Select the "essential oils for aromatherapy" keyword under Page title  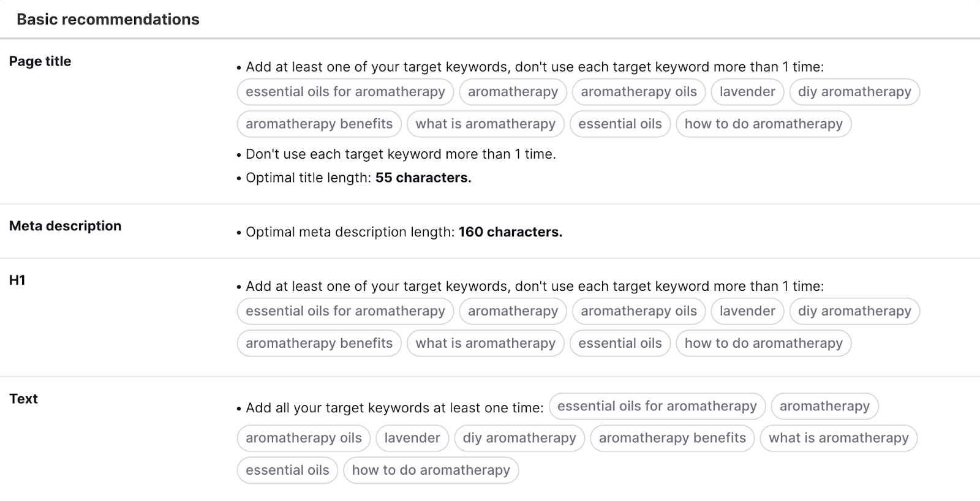(x=345, y=92)
